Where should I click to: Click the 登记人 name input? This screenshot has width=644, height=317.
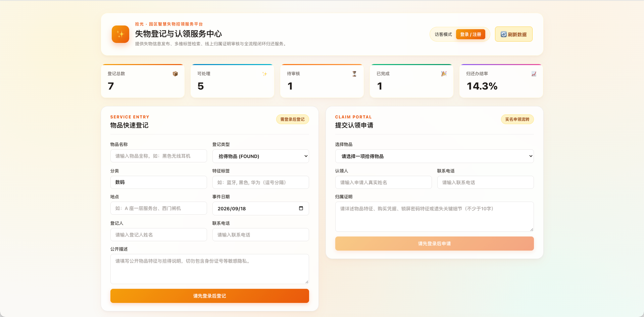coord(159,235)
